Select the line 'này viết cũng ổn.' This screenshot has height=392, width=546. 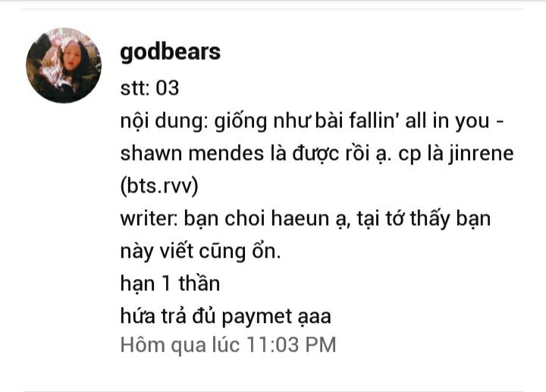click(200, 252)
